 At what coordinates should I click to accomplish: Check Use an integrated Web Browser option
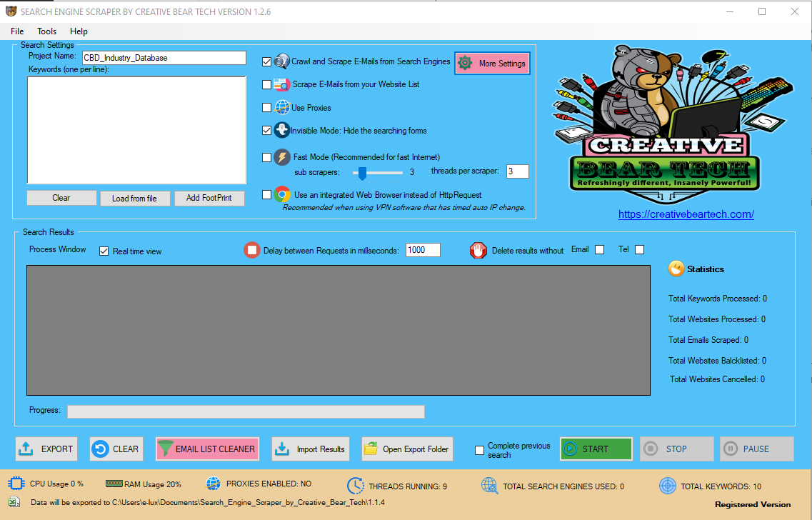point(266,195)
